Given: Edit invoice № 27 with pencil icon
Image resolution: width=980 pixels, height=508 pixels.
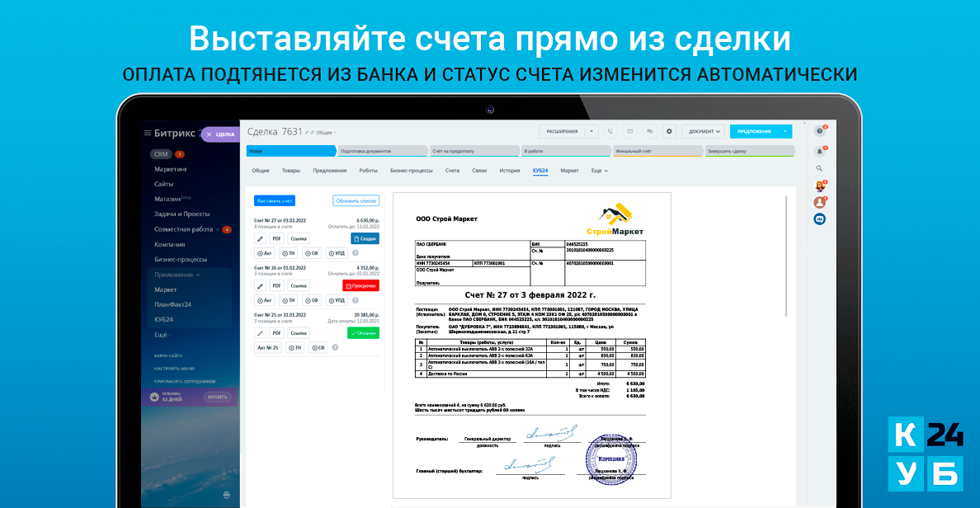Looking at the screenshot, I should 260,238.
